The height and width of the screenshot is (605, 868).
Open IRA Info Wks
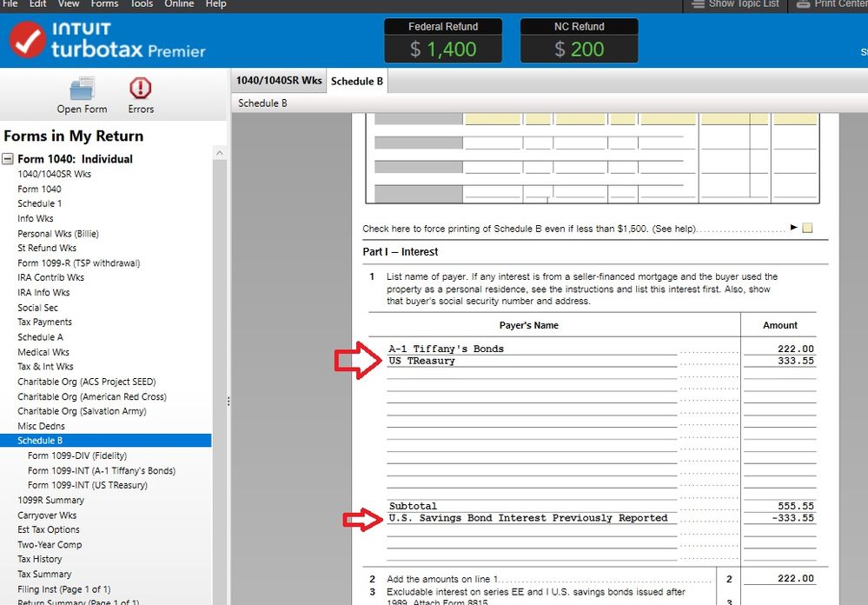click(x=43, y=293)
